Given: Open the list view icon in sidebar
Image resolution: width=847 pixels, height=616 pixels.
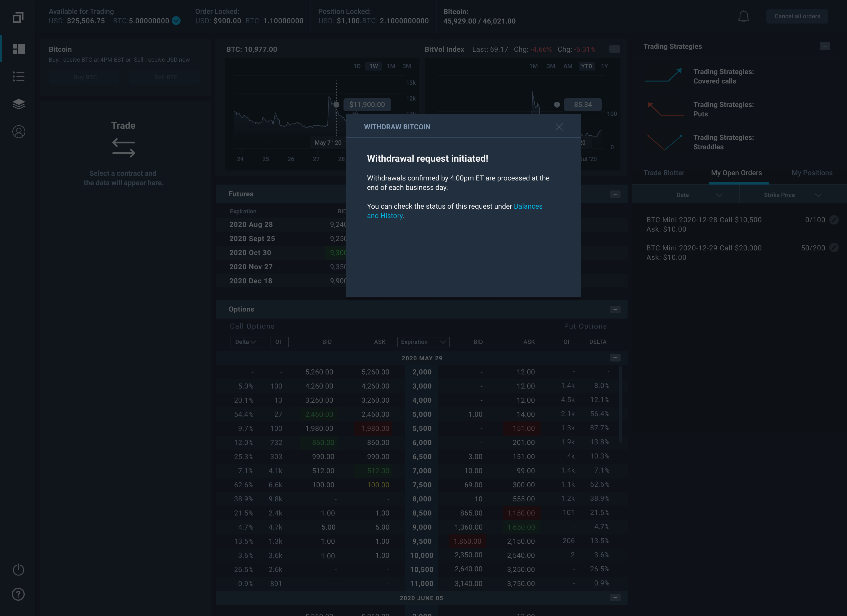Looking at the screenshot, I should click(x=18, y=76).
